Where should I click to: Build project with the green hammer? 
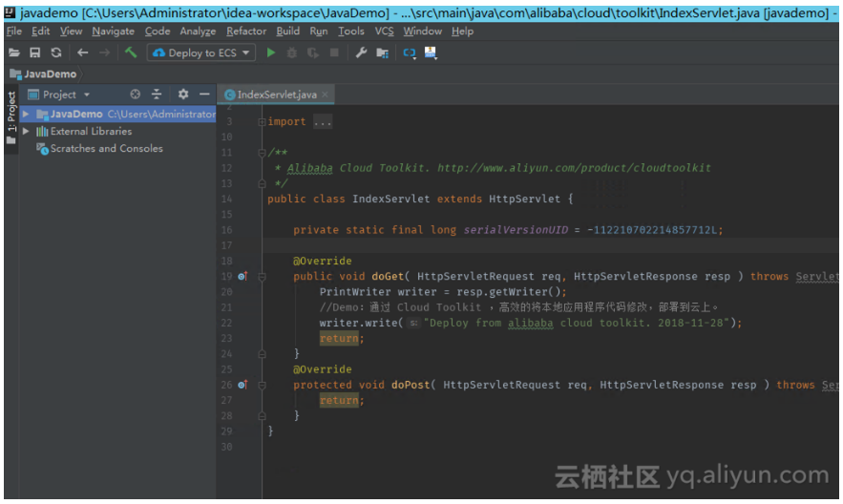coord(131,52)
